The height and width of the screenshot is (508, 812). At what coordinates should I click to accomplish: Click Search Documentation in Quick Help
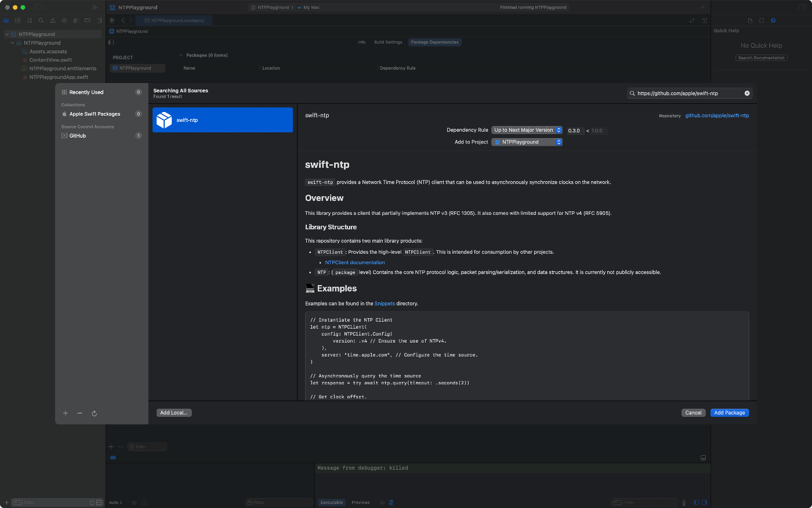[x=762, y=57]
